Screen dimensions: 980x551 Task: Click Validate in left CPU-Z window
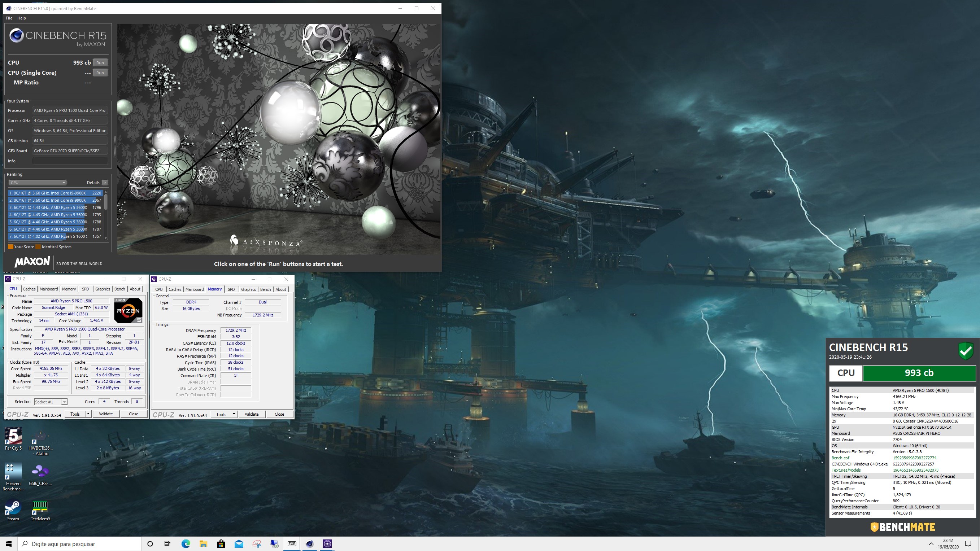pyautogui.click(x=106, y=414)
